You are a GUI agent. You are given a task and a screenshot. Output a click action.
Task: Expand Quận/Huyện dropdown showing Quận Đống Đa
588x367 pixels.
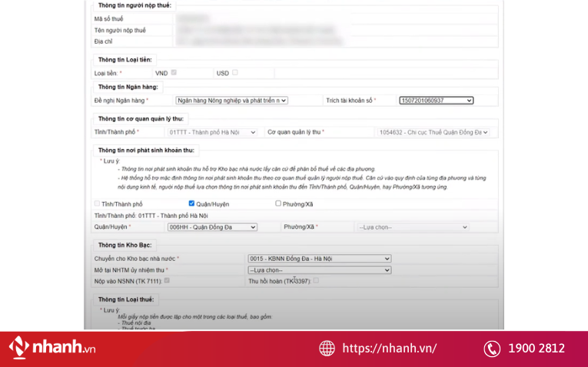pos(212,227)
